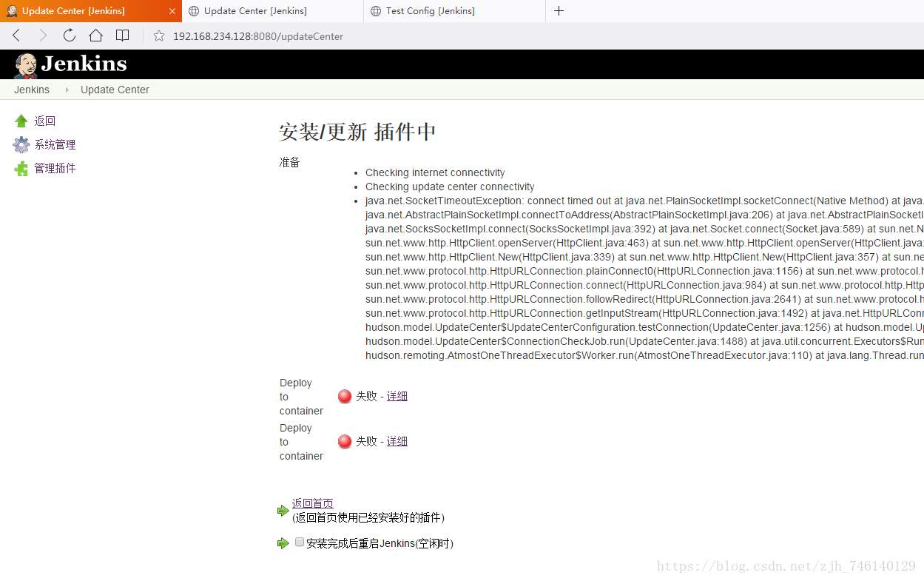Click the 返回 sidebar link
Image resolution: width=924 pixels, height=581 pixels.
(44, 121)
